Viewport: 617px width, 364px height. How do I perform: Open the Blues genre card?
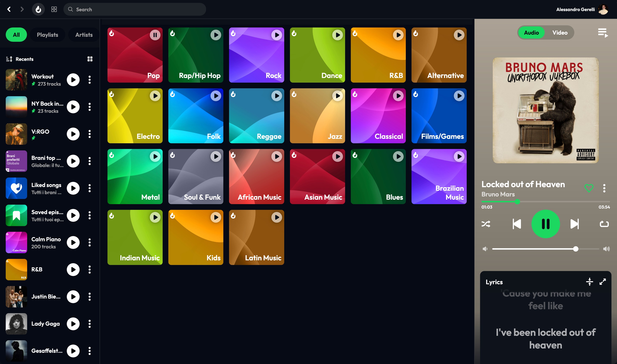click(x=378, y=176)
